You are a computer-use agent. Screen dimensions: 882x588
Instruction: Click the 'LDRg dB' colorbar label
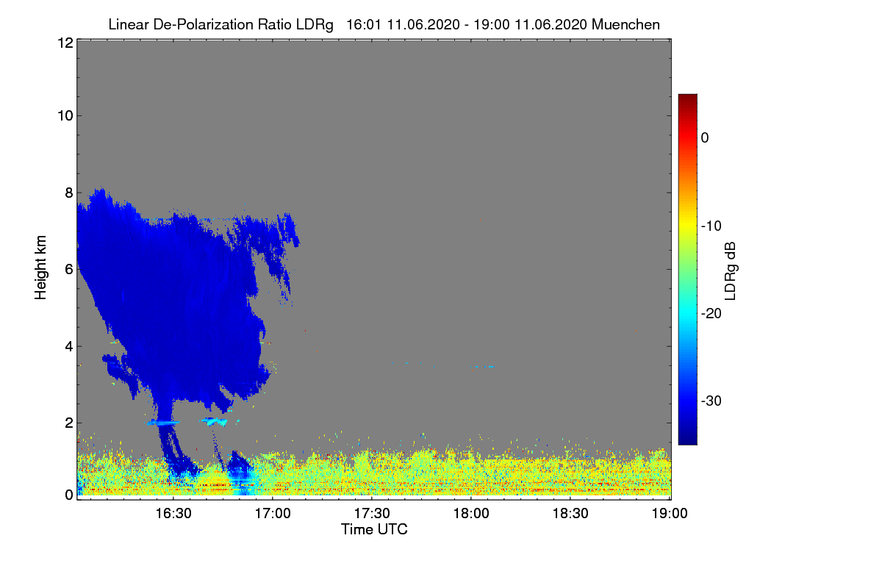click(x=731, y=270)
